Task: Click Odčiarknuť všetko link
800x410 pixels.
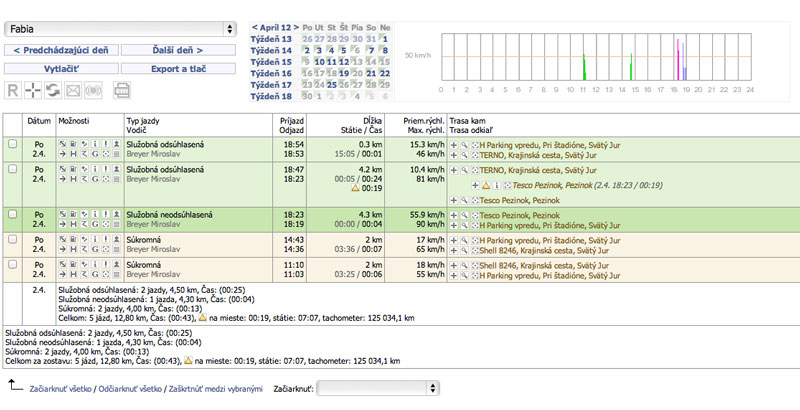Action: [130, 389]
